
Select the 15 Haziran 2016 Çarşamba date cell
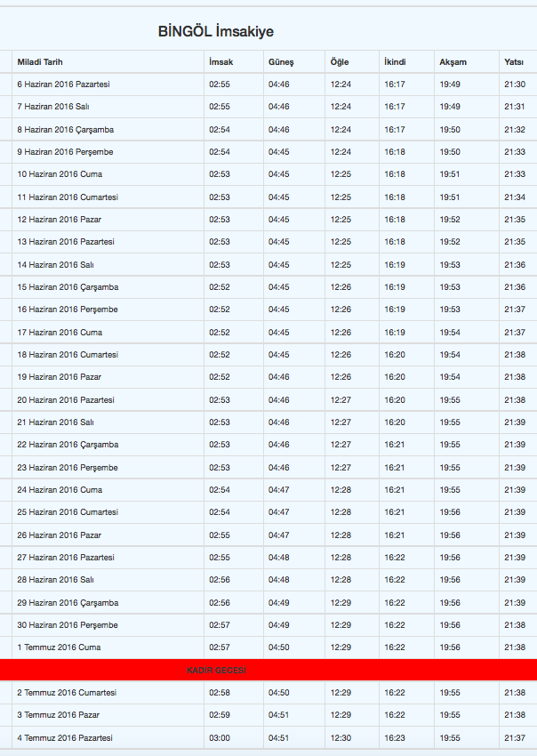point(68,287)
